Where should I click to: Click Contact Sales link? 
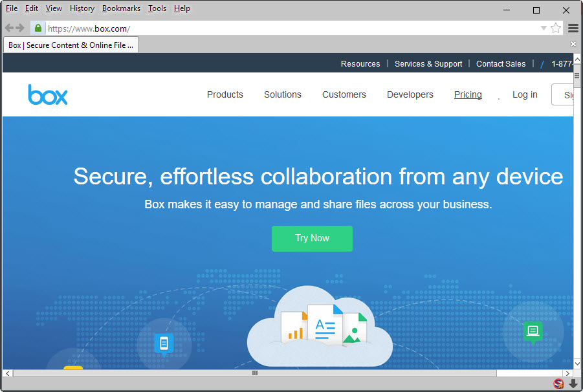coord(501,63)
